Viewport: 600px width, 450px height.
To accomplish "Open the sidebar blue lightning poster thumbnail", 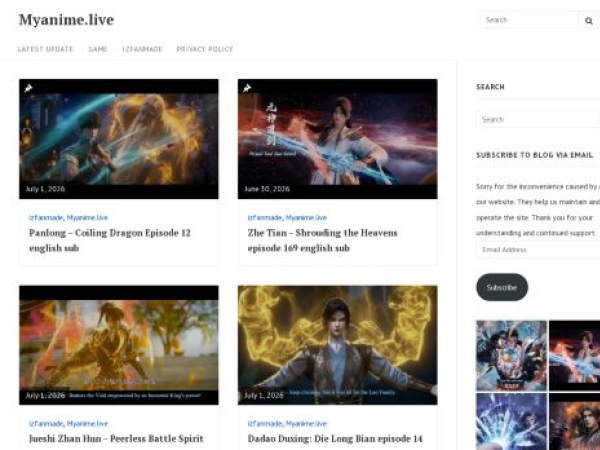I will tap(511, 422).
